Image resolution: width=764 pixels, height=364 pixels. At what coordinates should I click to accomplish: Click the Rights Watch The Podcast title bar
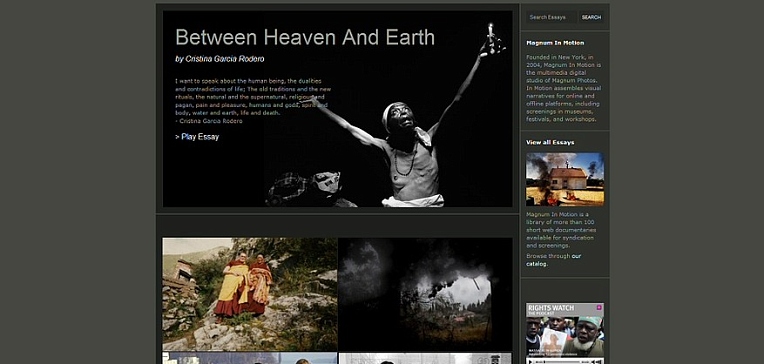565,310
